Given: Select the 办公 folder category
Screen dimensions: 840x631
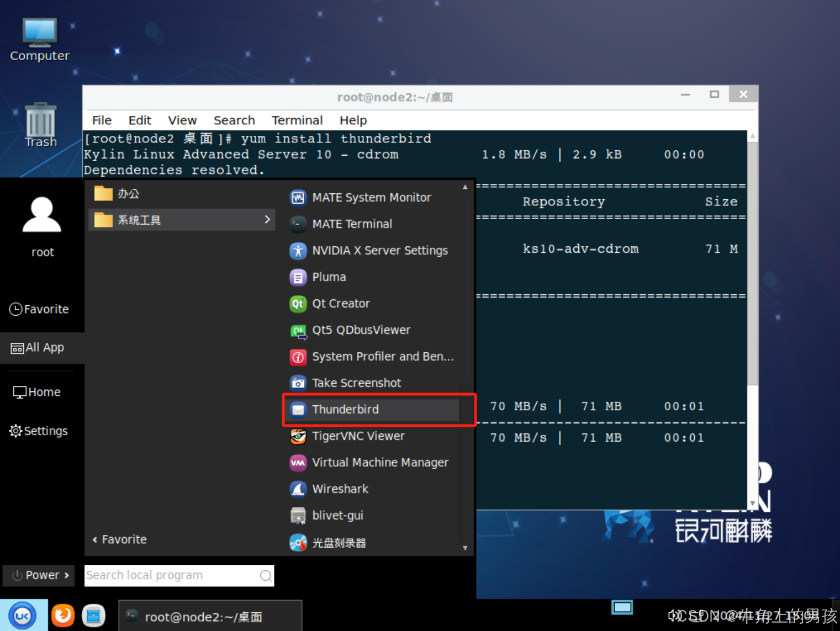Looking at the screenshot, I should (x=182, y=194).
